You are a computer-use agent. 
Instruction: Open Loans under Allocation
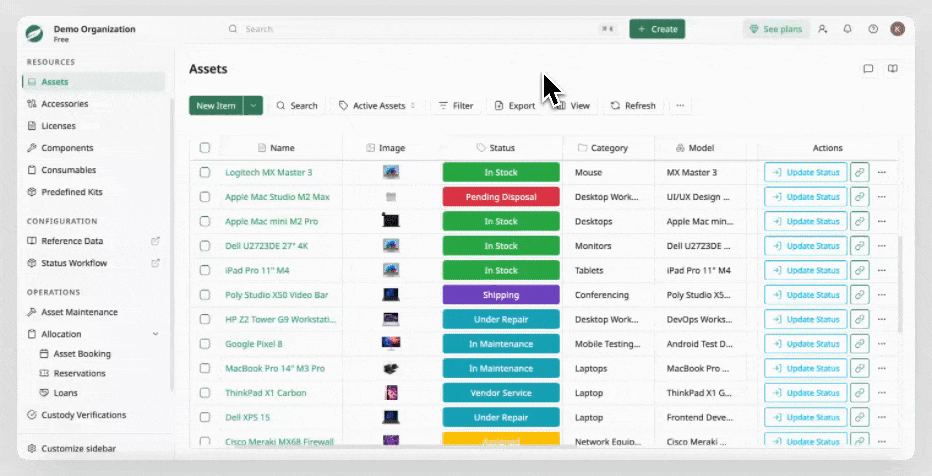tap(65, 393)
